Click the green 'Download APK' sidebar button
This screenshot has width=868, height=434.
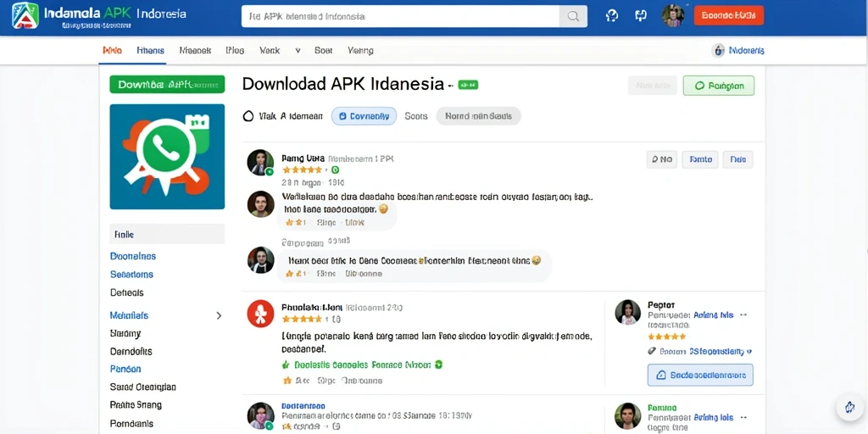167,84
